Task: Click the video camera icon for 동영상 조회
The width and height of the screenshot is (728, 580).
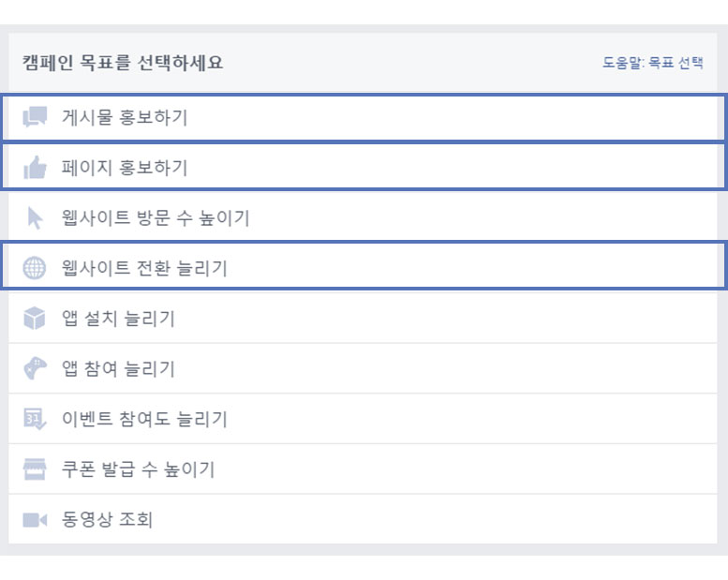Action: coord(35,519)
